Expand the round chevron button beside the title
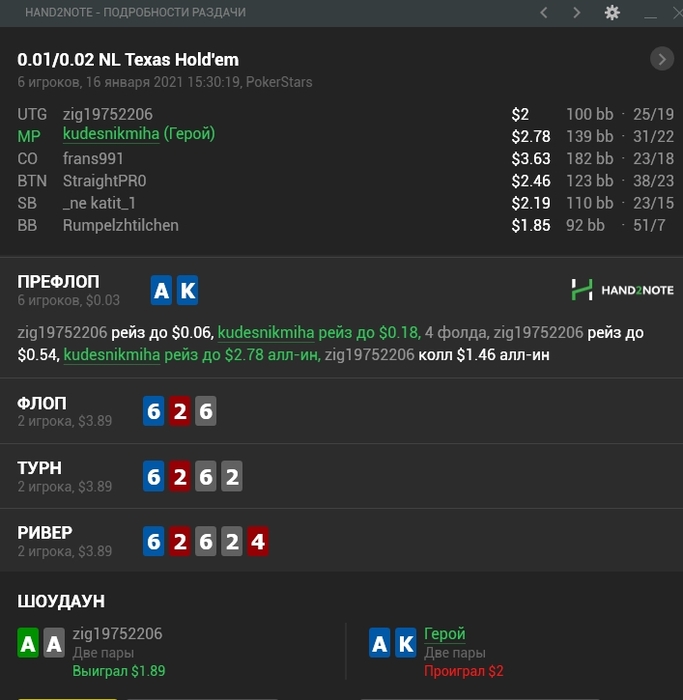Image resolution: width=683 pixels, height=700 pixels. [662, 59]
